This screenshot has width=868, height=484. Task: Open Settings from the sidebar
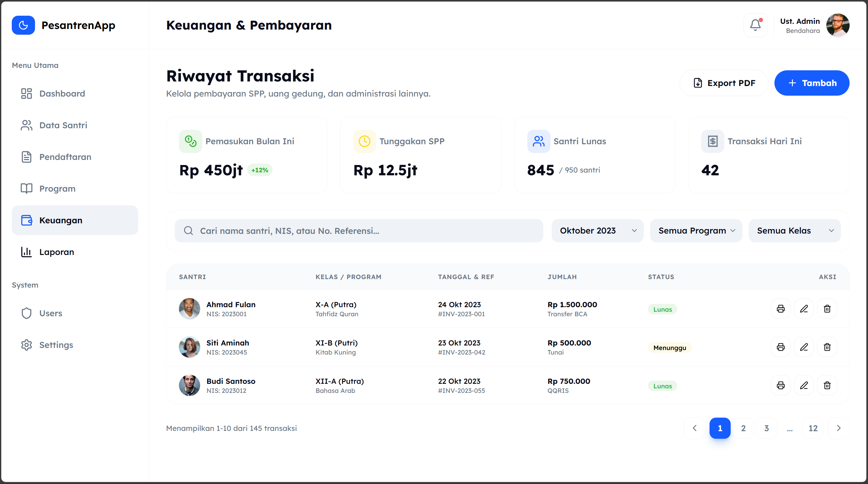tap(56, 345)
